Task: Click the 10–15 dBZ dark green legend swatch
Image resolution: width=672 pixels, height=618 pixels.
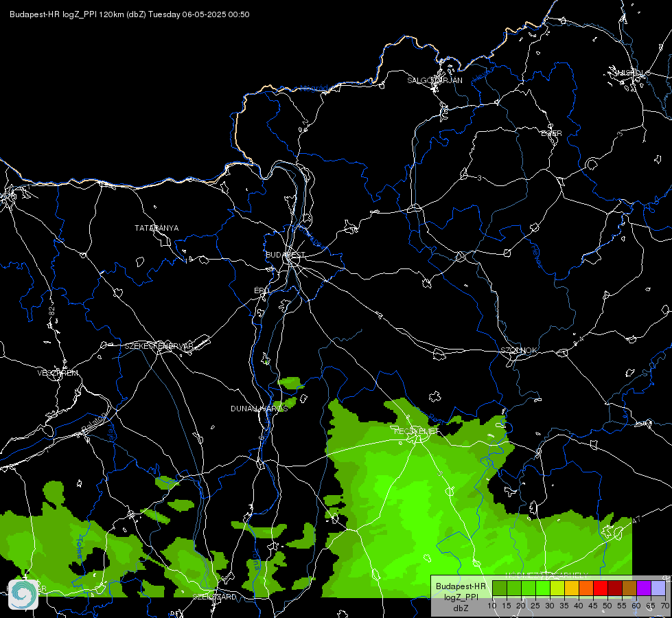Action: (499, 588)
